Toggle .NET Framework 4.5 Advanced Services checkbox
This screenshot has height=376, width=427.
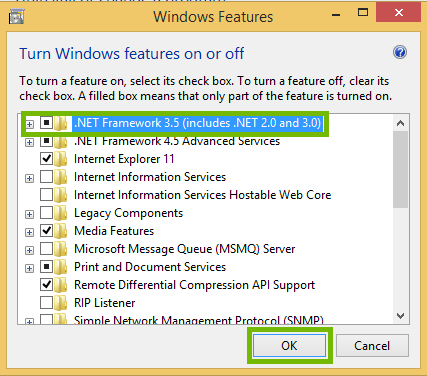coord(46,141)
